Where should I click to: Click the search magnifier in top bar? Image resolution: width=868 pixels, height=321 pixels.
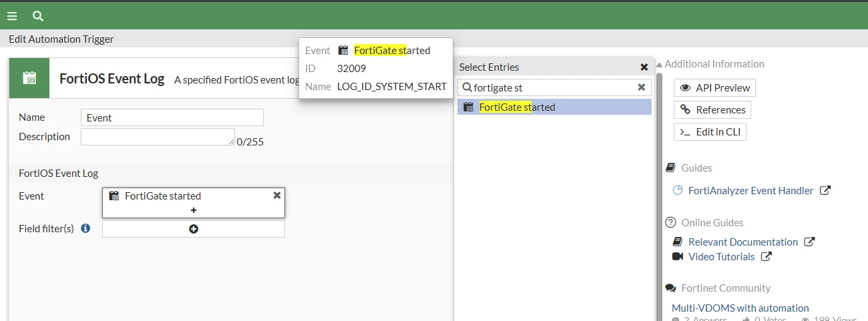coord(38,16)
